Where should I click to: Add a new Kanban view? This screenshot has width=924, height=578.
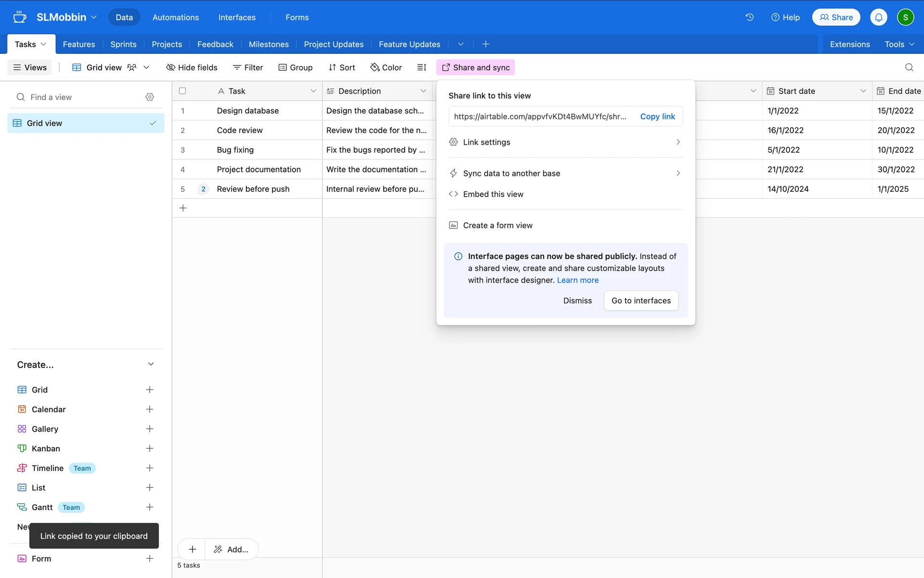150,448
